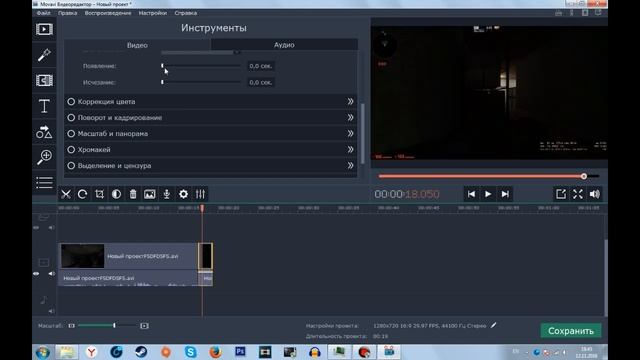Open the Zoom and pan magnifier panel

(x=44, y=157)
